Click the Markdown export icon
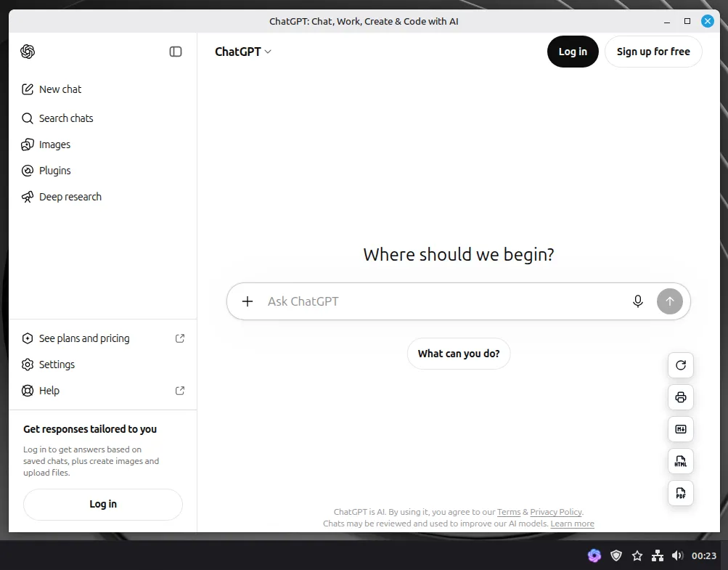728x570 pixels. pyautogui.click(x=681, y=429)
